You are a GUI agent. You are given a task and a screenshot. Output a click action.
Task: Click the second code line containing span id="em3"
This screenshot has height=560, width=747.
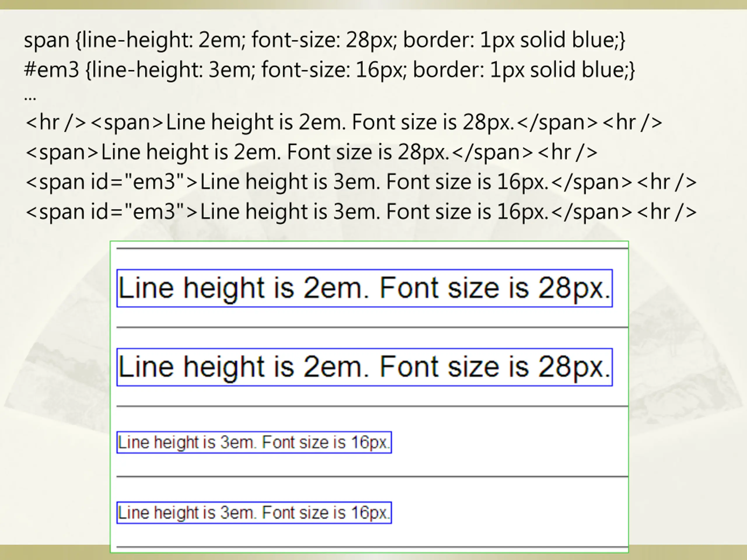click(361, 212)
